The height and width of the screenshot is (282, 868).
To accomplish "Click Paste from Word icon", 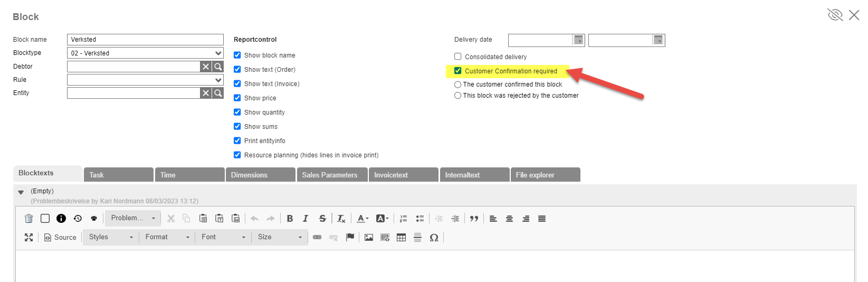I will (236, 219).
